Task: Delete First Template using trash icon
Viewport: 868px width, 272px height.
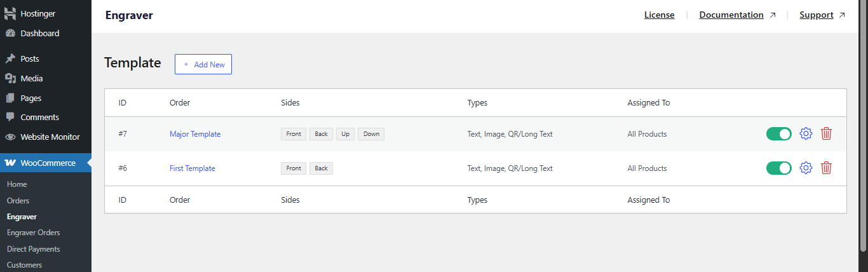Action: (826, 168)
